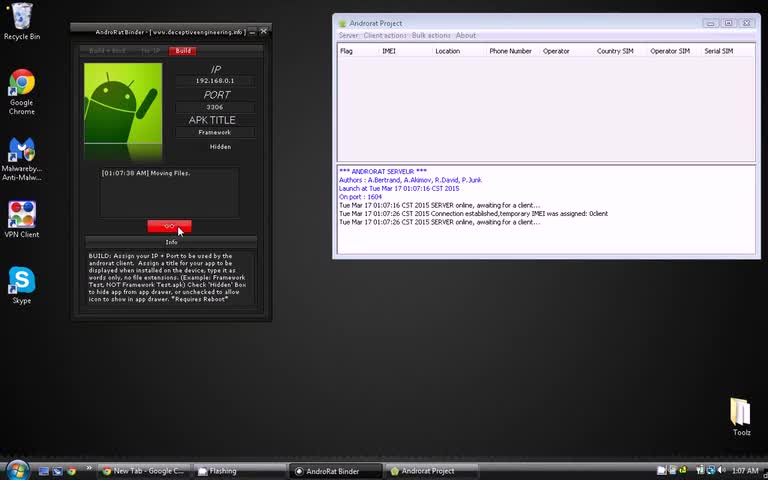This screenshot has height=480, width=768.
Task: Maximize the Androrat Project window
Action: coord(728,23)
